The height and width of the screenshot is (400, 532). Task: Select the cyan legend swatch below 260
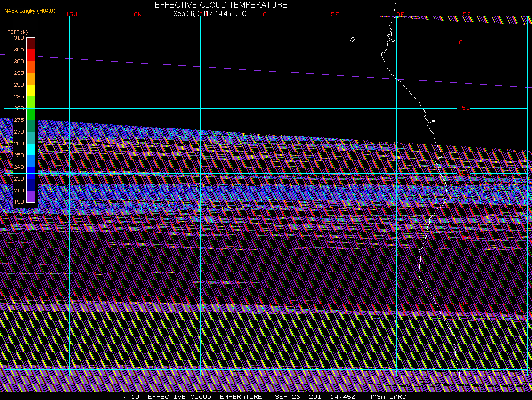point(31,149)
